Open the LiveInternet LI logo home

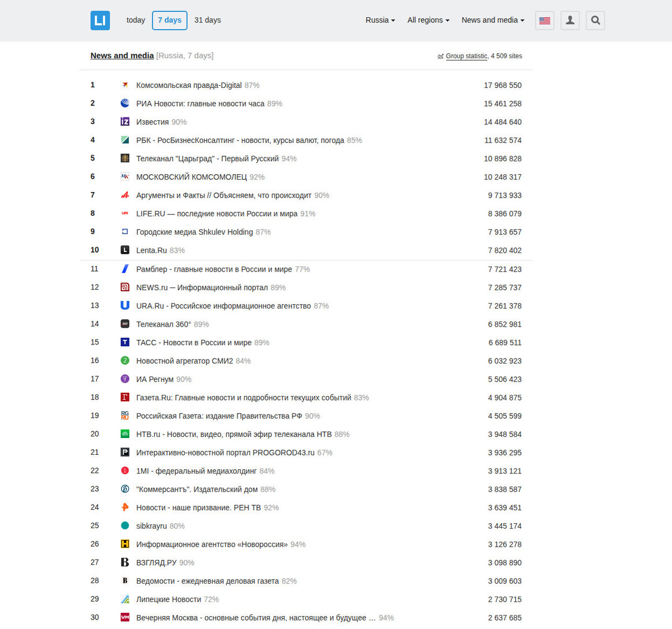coord(100,20)
